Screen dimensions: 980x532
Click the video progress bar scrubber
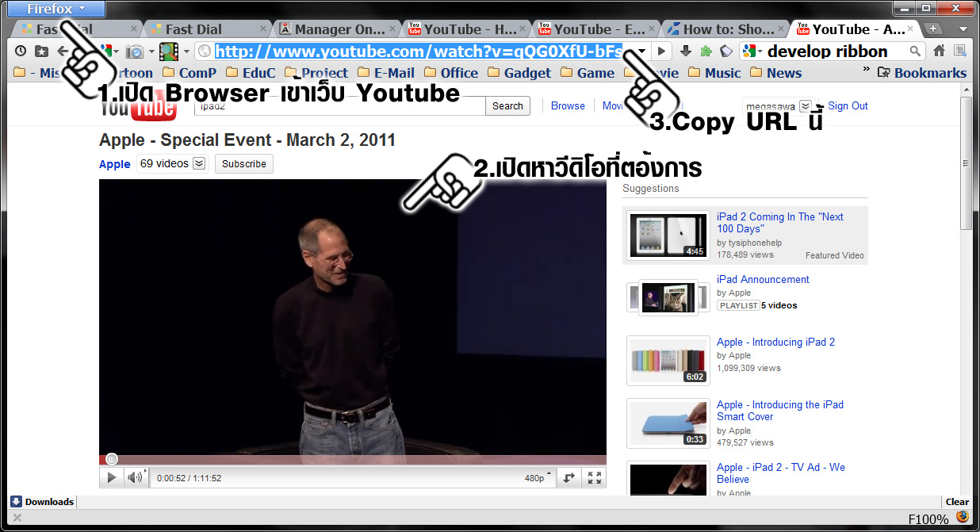pyautogui.click(x=112, y=459)
